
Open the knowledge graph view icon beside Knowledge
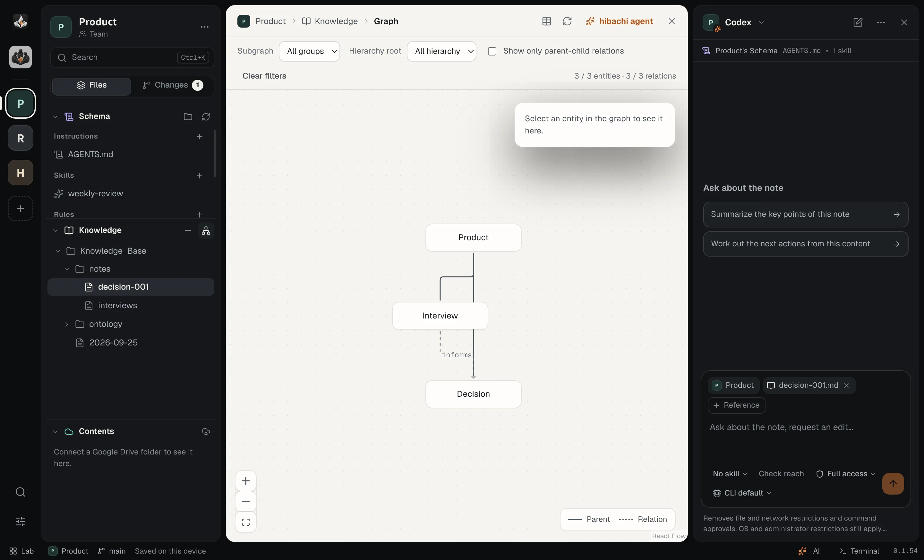pyautogui.click(x=206, y=231)
